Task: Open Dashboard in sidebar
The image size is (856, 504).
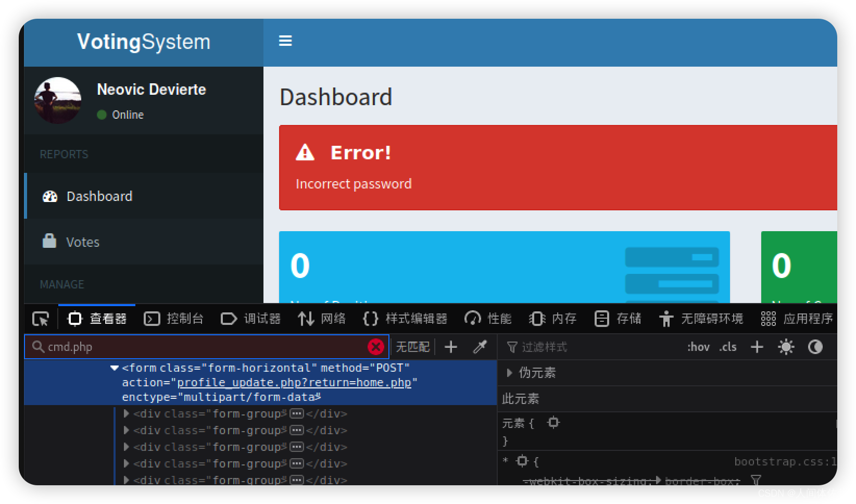Action: click(x=144, y=196)
